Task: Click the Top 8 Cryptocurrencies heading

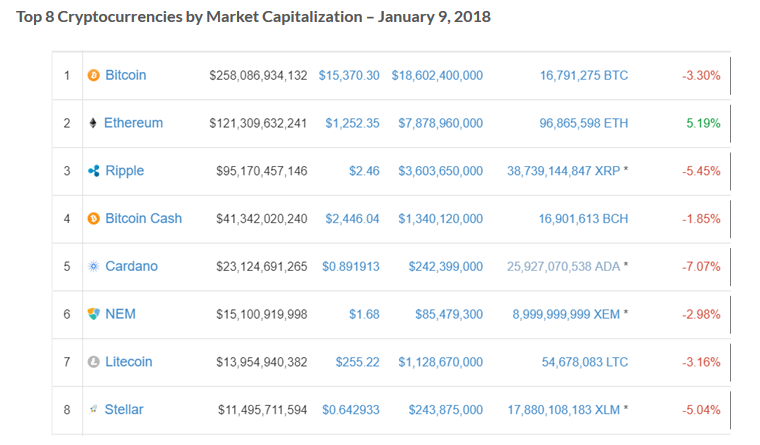Action: 253,17
